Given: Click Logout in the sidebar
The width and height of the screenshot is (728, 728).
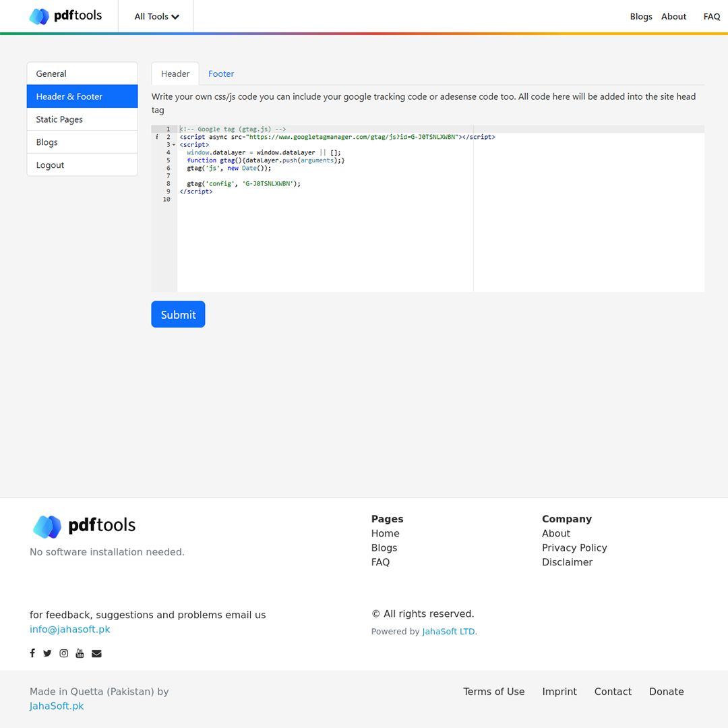Looking at the screenshot, I should [82, 164].
